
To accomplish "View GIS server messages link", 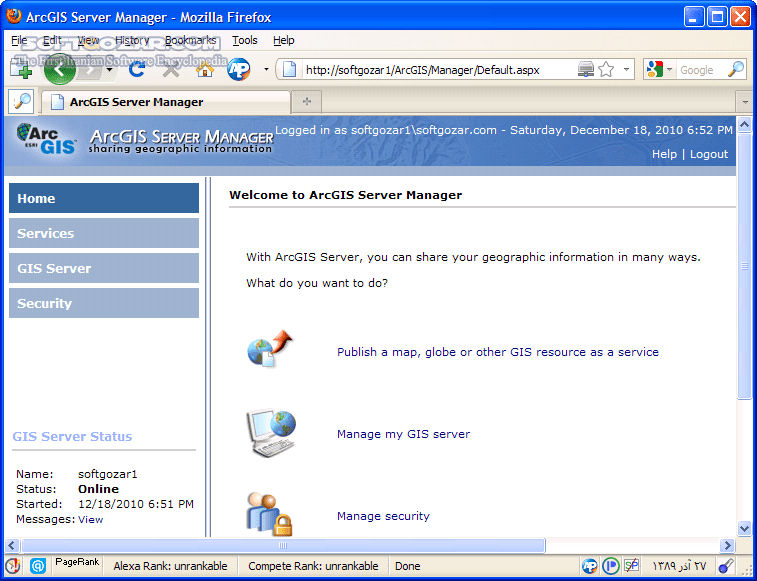I will pos(90,520).
